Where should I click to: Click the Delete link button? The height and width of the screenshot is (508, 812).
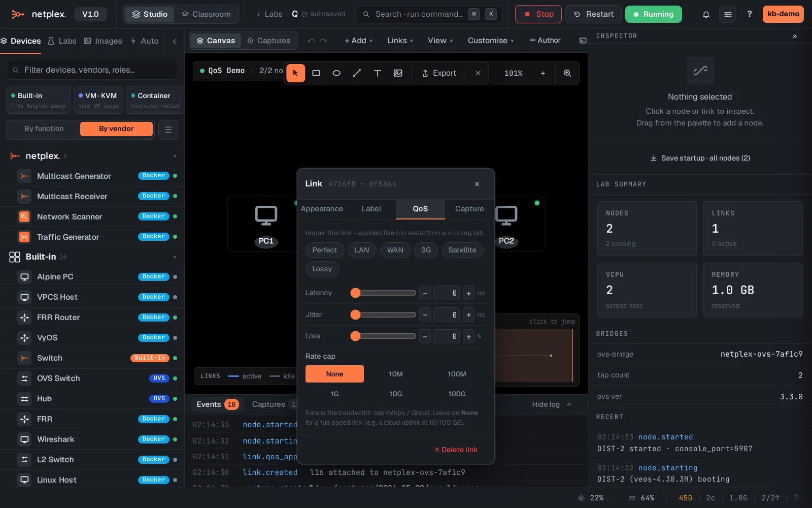tap(456, 450)
